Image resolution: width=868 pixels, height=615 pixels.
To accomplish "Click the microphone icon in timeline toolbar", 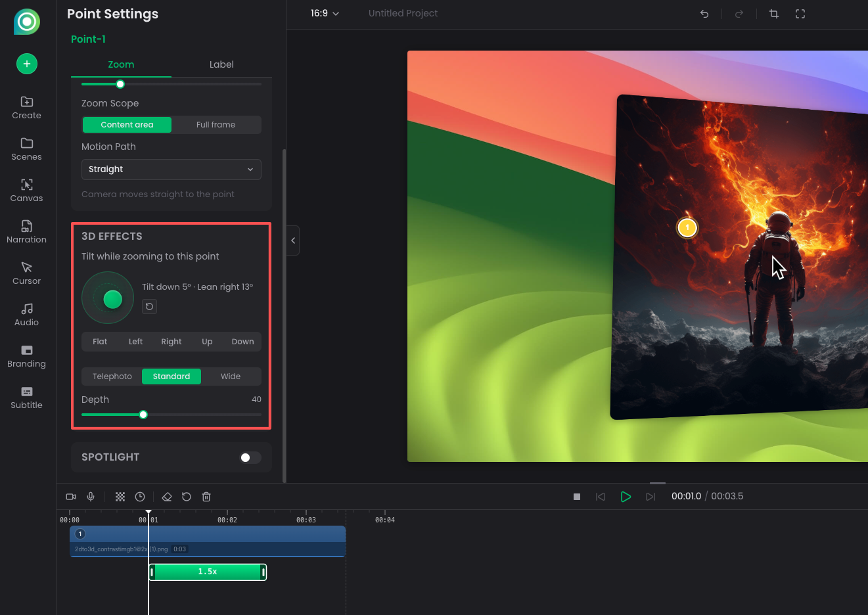I will coord(91,497).
